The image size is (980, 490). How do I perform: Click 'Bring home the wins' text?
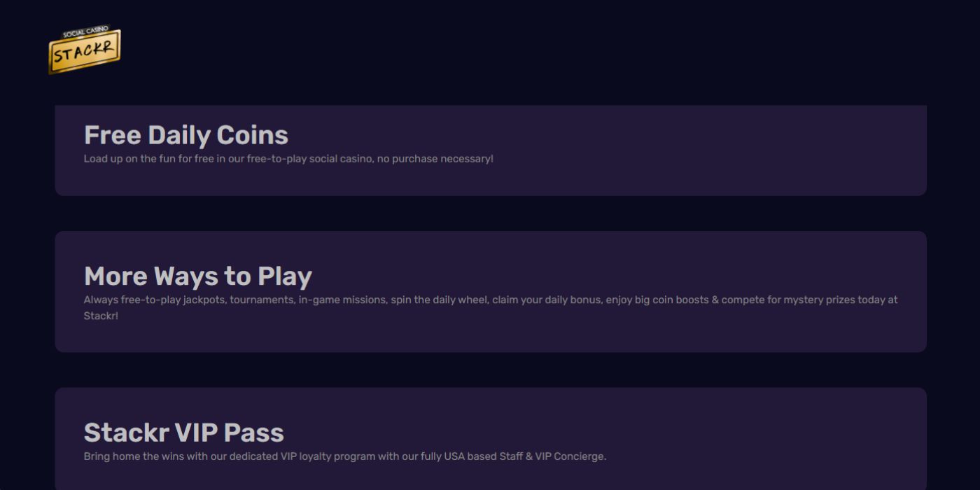coord(131,456)
